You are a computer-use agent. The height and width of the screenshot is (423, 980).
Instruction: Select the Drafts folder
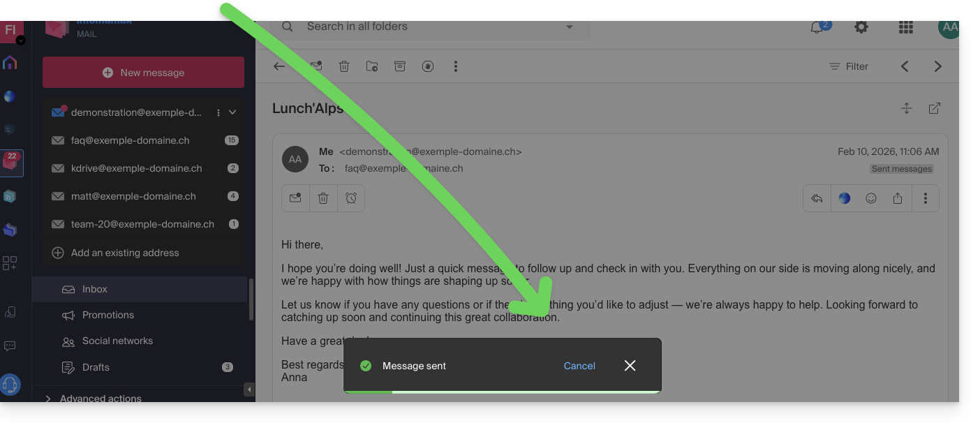96,367
